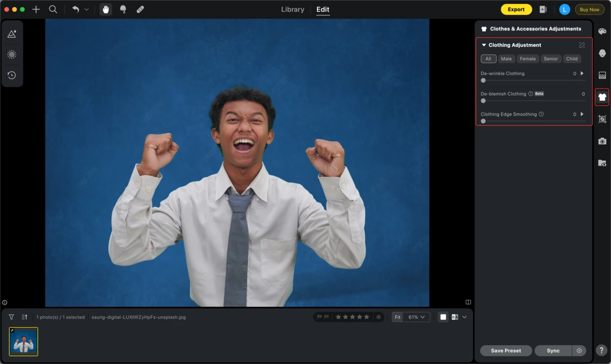The width and height of the screenshot is (611, 364).
Task: Click the De-blemish Clothing value 0
Action: (x=584, y=94)
